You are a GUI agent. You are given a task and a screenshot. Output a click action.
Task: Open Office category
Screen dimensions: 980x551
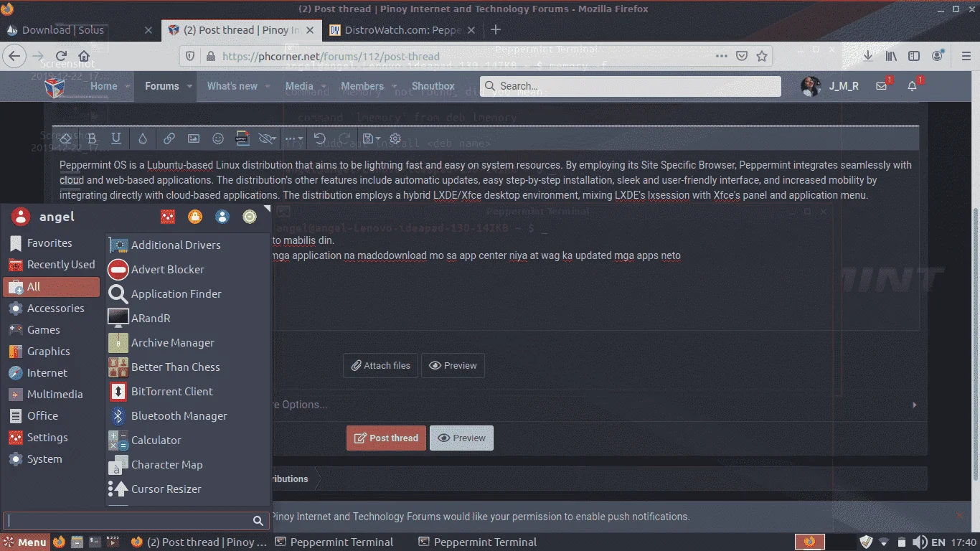pyautogui.click(x=52, y=415)
